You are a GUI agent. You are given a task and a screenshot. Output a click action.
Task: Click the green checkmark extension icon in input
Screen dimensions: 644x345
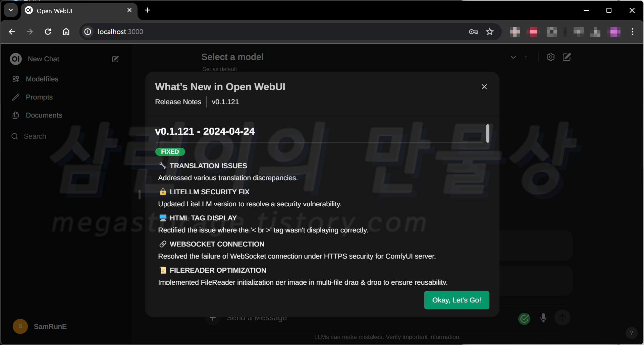pos(524,319)
